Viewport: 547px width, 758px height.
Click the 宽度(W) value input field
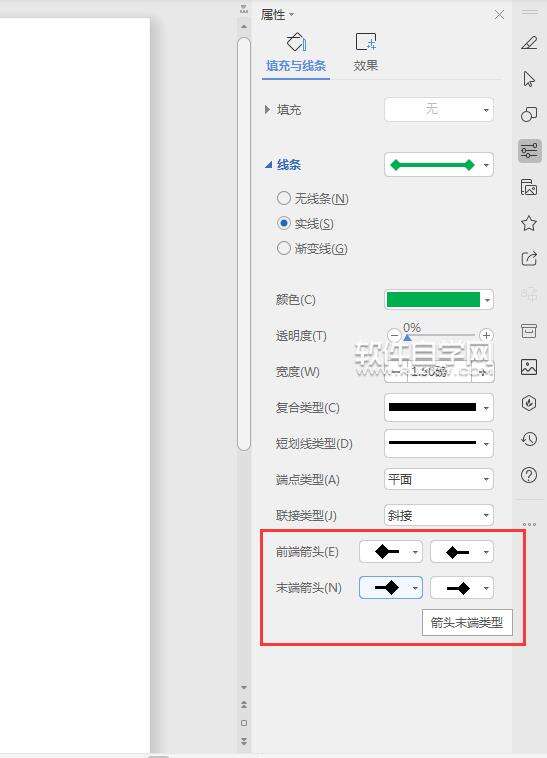tap(439, 372)
